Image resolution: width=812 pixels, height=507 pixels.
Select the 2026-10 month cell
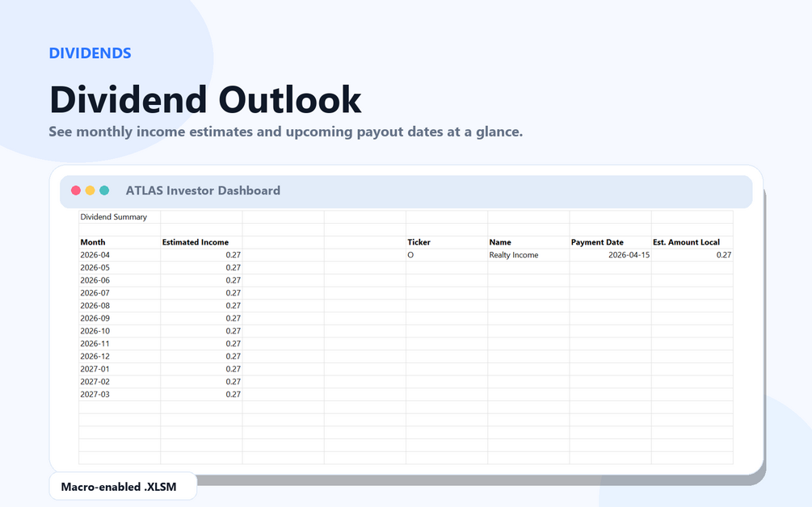coord(120,331)
